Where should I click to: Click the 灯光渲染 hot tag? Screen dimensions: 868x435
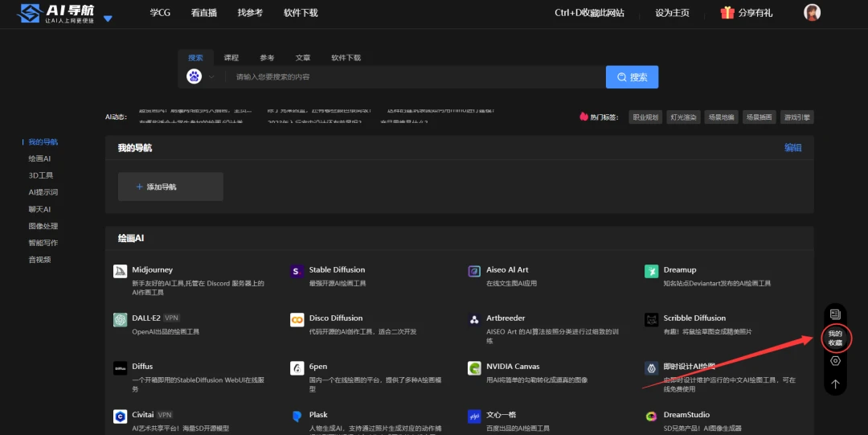tap(683, 117)
